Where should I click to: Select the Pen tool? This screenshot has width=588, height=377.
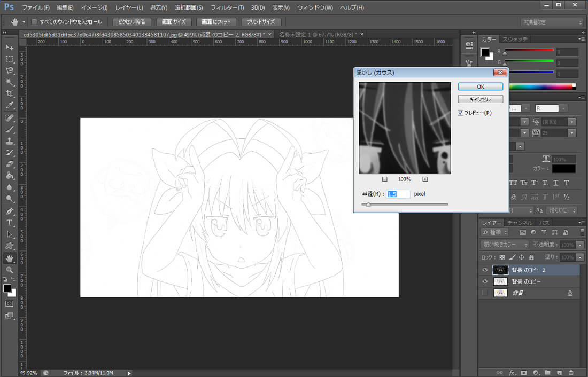(x=10, y=211)
